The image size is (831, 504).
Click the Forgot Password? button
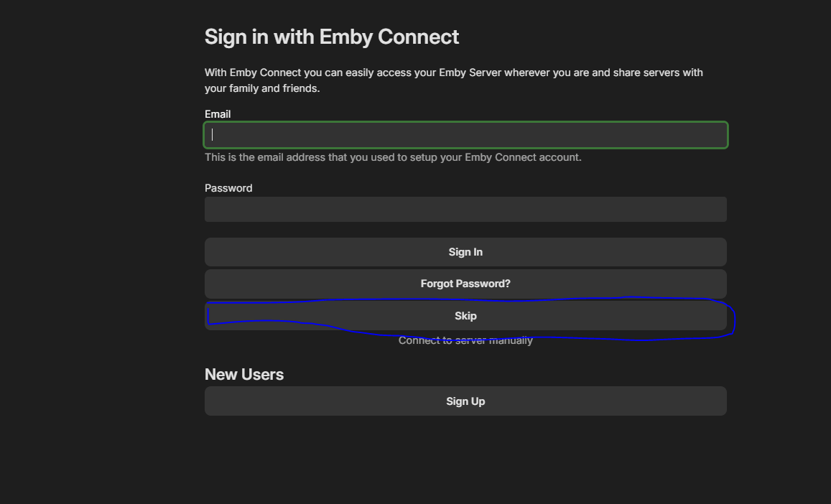465,284
